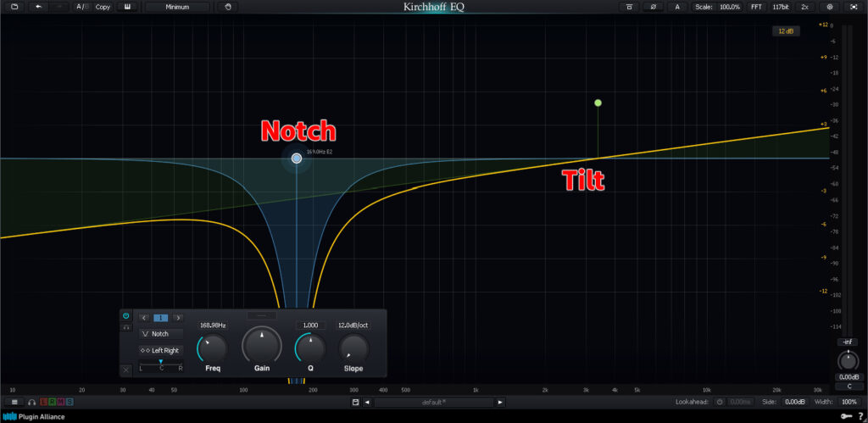This screenshot has height=423, width=868.
Task: Open the settings gear icon
Action: (x=829, y=7)
